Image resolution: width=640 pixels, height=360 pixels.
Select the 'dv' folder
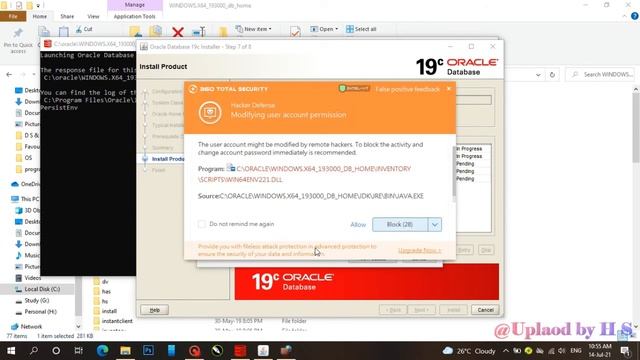(x=101, y=282)
